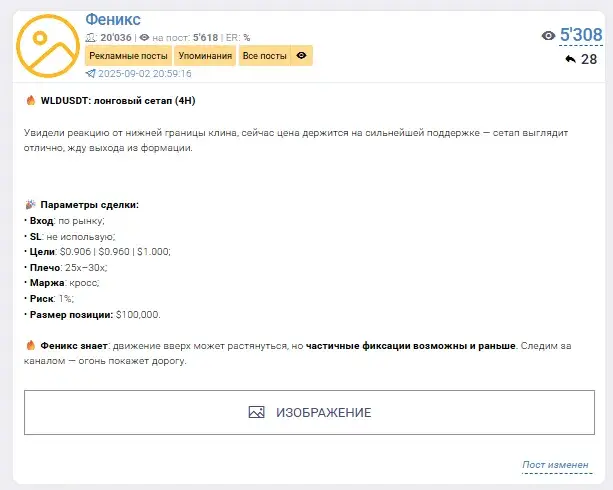Screen dimensions: 613x490
Task: Click the Все посты button
Action: click(x=265, y=56)
